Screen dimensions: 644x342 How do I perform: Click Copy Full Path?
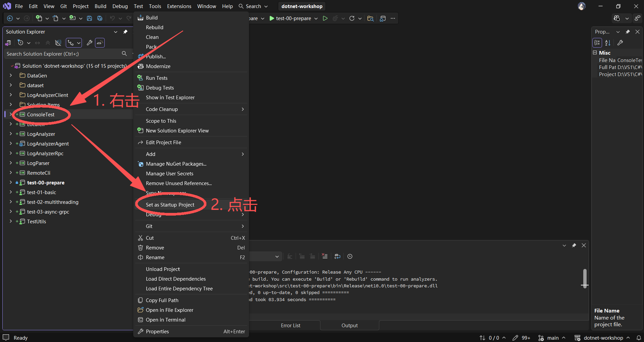pyautogui.click(x=191, y=300)
